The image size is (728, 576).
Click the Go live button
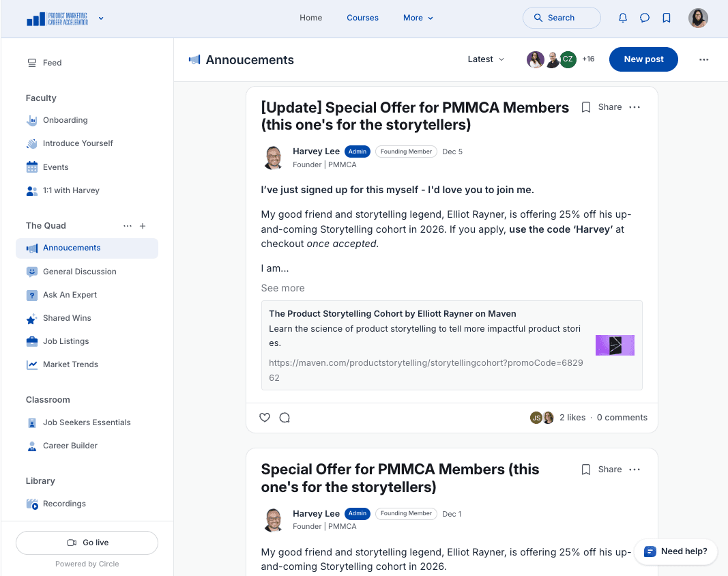pos(87,543)
